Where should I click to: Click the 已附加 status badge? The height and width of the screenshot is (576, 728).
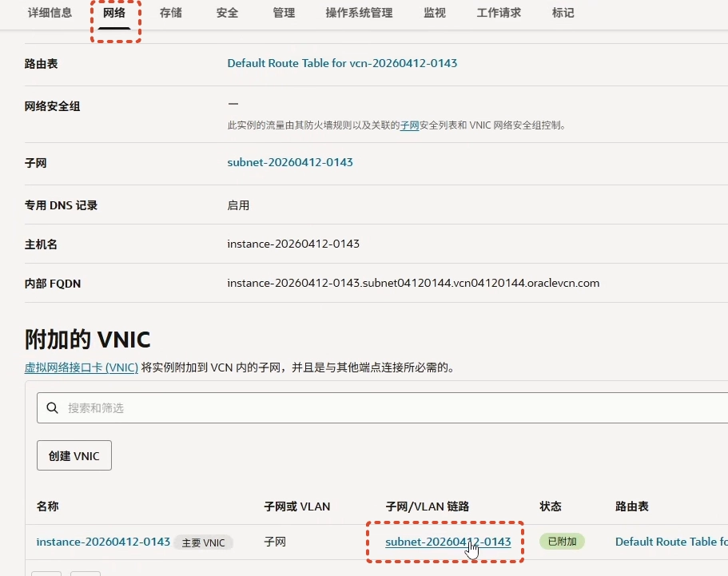pyautogui.click(x=562, y=542)
